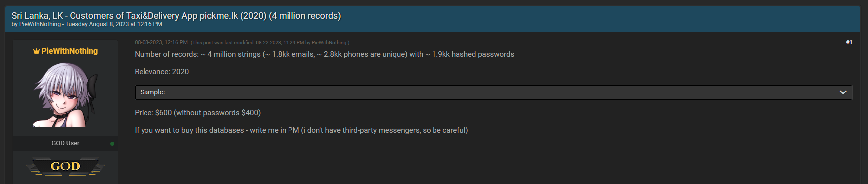The width and height of the screenshot is (868, 184).
Task: Click the post timestamp 08-08-2023, 12:16 PM
Action: [161, 43]
